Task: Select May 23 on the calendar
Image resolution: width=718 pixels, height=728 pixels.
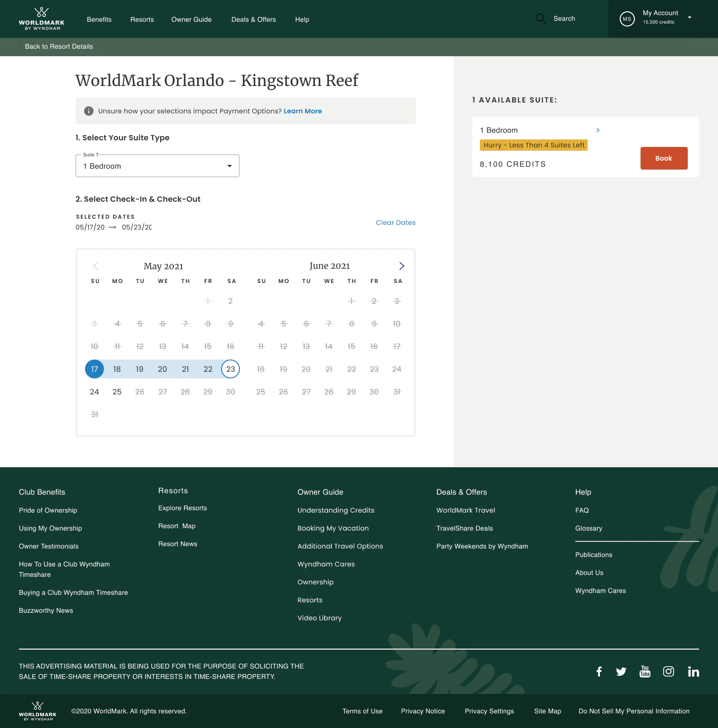Action: click(x=231, y=369)
